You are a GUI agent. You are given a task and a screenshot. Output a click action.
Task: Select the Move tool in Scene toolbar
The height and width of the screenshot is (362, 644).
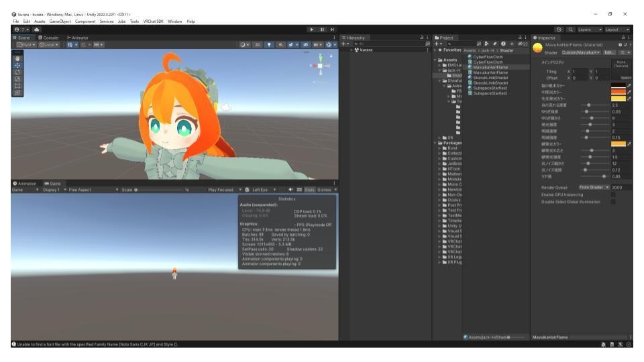pyautogui.click(x=17, y=65)
